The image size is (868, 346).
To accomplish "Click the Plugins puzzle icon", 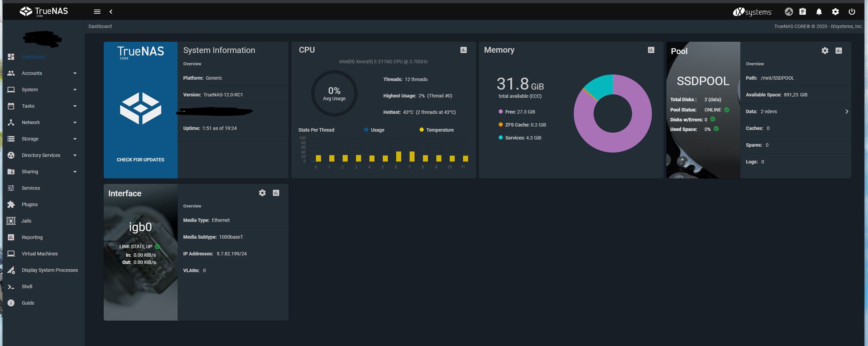I will [x=11, y=204].
